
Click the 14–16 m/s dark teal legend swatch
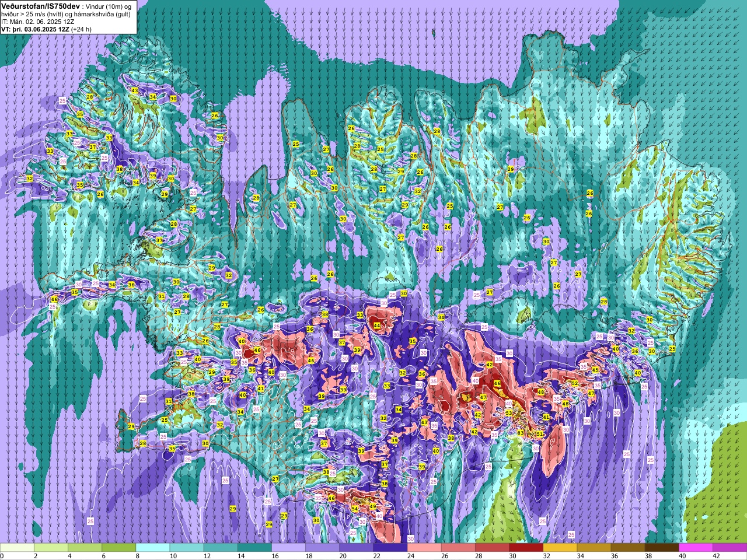(x=254, y=548)
